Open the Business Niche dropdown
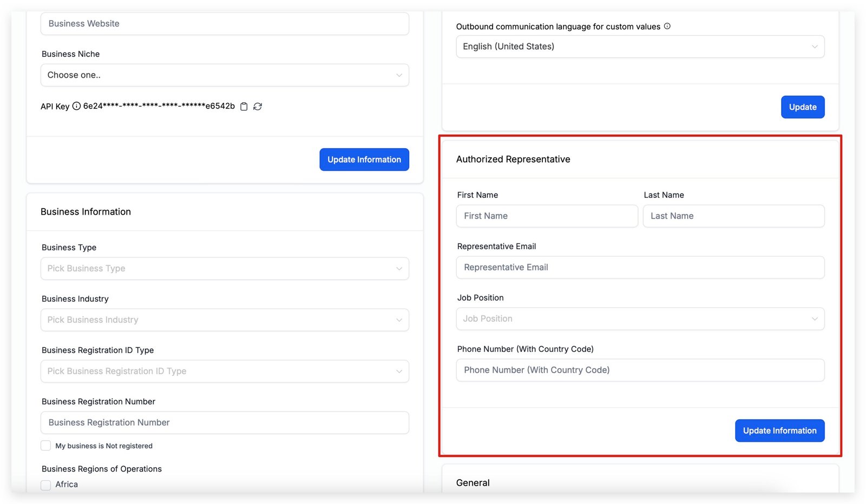The width and height of the screenshot is (866, 504). click(225, 75)
